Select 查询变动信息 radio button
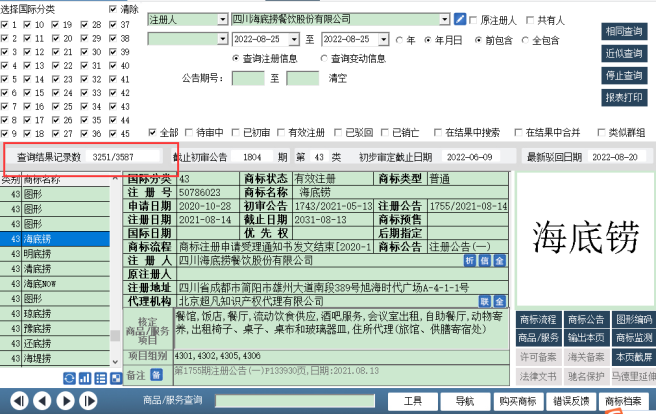 pos(324,59)
